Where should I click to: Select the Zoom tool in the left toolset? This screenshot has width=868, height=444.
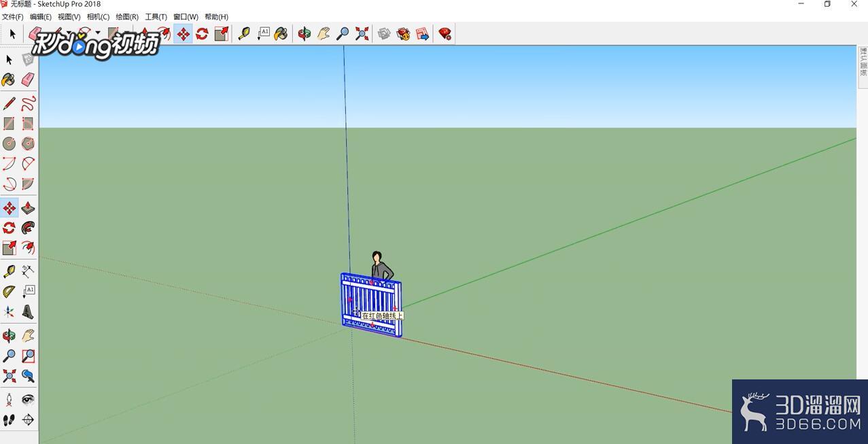(9, 356)
